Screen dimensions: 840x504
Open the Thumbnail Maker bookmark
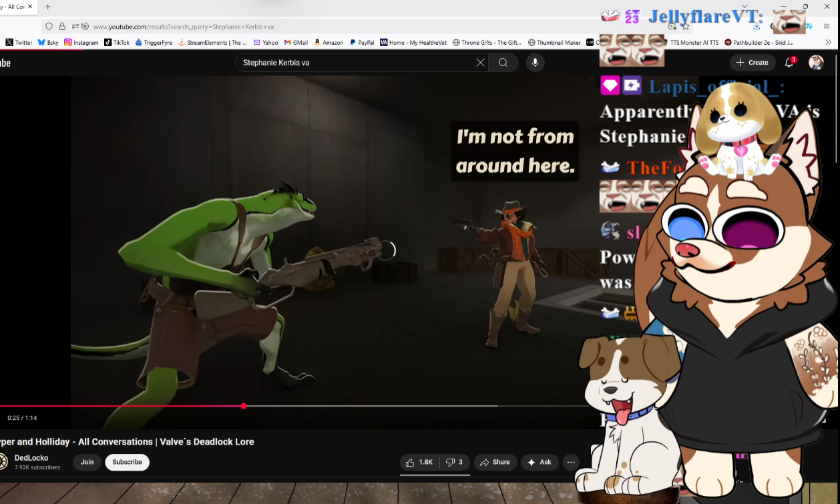[554, 43]
